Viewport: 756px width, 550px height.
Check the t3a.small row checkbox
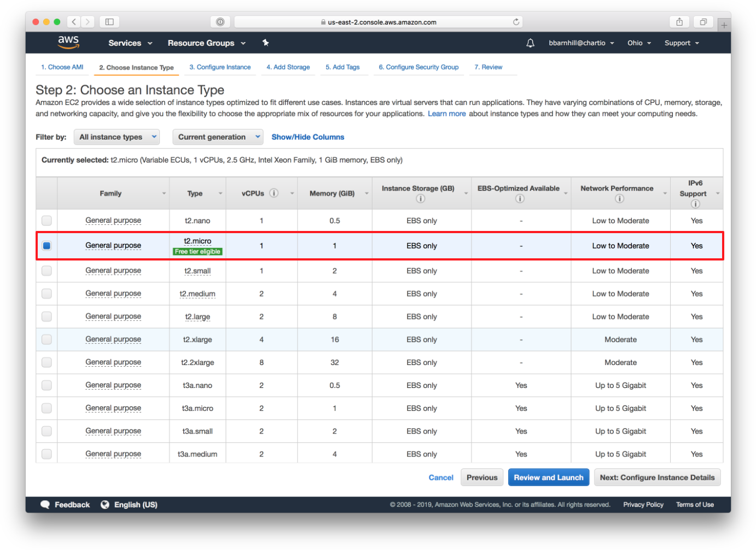(46, 431)
